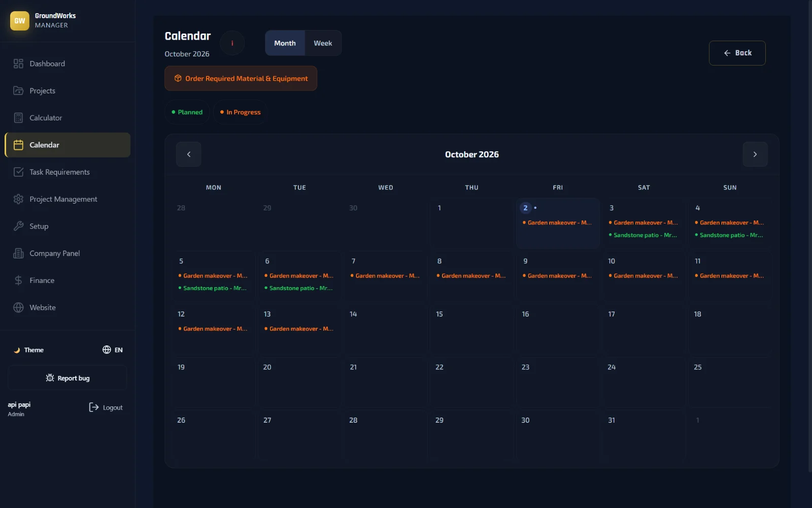The image size is (812, 508).
Task: Toggle the Planned status filter
Action: coord(187,112)
